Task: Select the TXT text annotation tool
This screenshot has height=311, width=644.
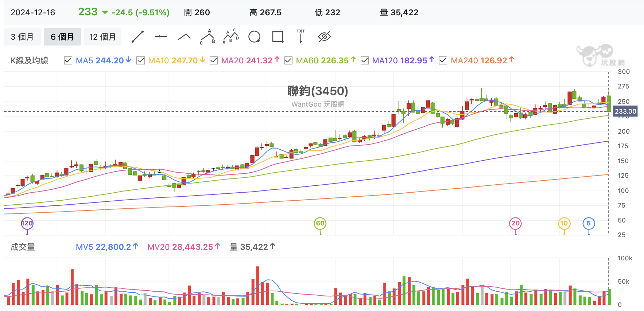Action: click(300, 36)
